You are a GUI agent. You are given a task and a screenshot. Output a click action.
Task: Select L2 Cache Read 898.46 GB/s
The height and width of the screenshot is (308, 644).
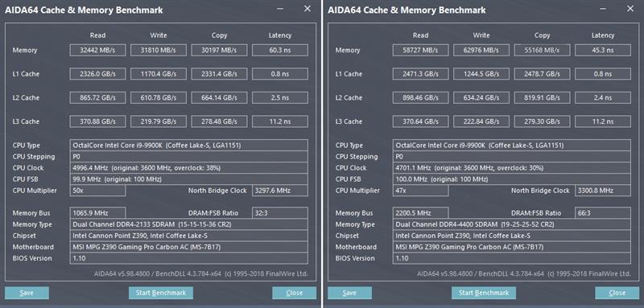click(420, 97)
